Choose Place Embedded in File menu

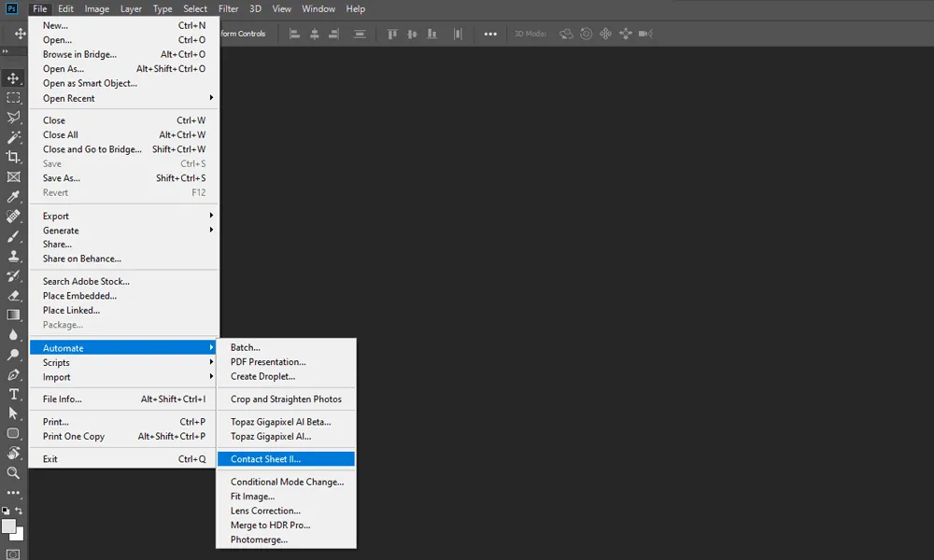(x=124, y=296)
